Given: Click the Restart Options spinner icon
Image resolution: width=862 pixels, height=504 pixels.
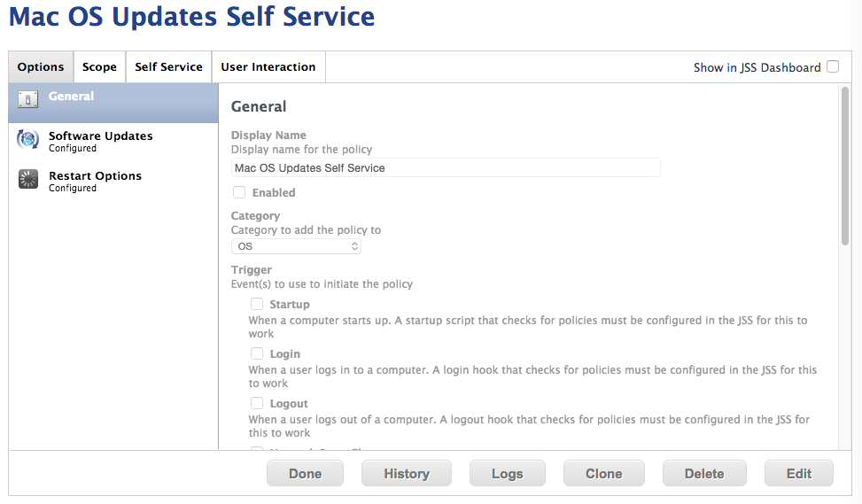Looking at the screenshot, I should click(x=28, y=179).
